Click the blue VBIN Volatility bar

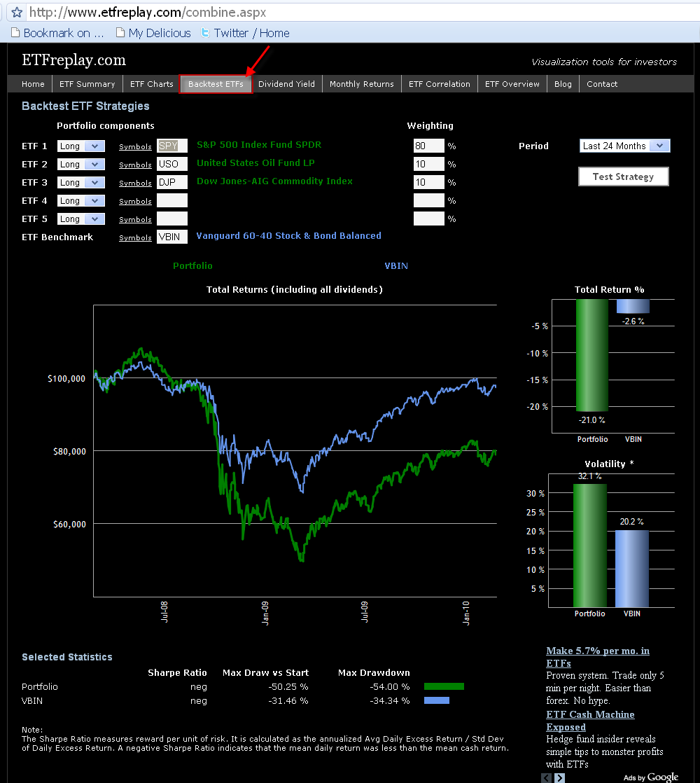[x=631, y=569]
